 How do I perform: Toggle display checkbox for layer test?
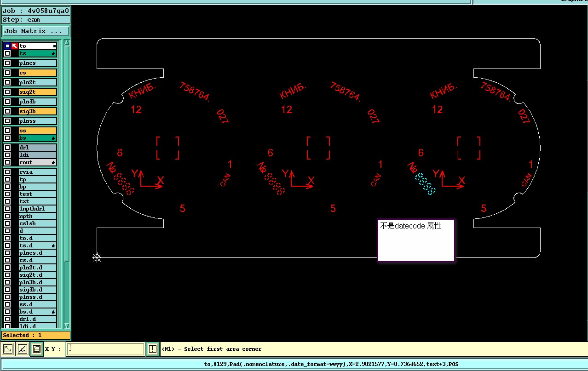coord(7,194)
